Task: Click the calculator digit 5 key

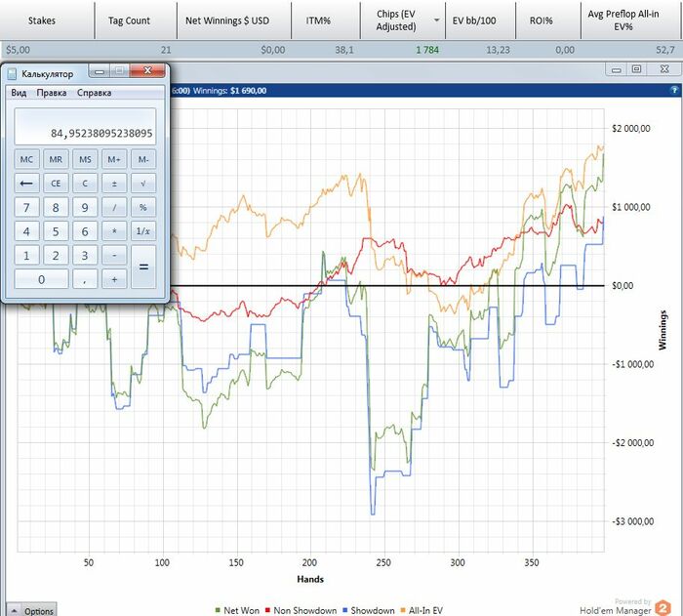Action: (x=56, y=231)
